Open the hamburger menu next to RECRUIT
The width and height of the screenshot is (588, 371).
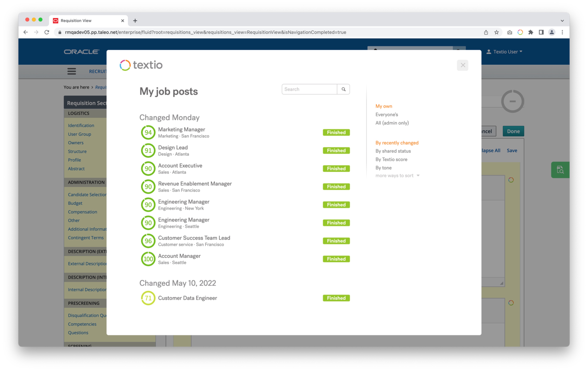coord(71,71)
